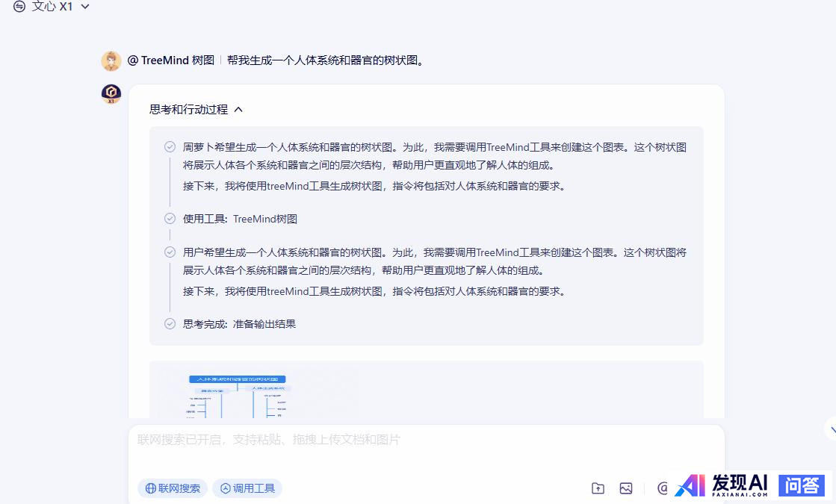Click the arrow button at right edge
Screen dimensions: 836x504
pos(831,429)
